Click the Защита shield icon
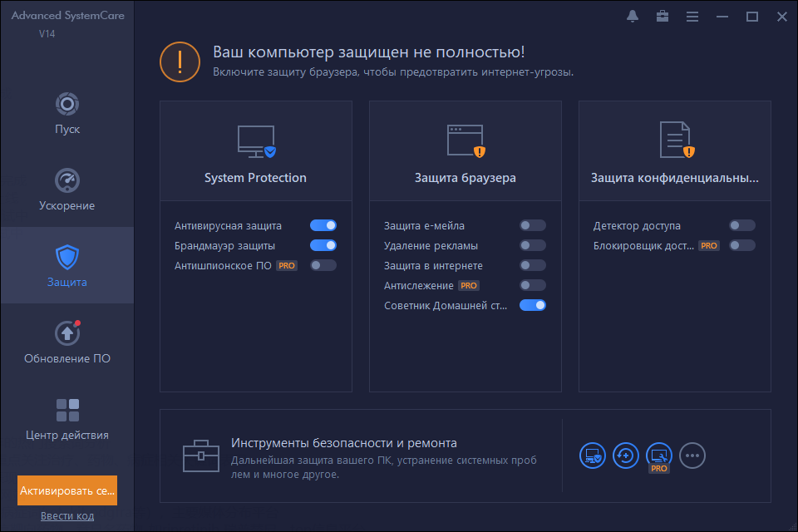 click(x=67, y=257)
